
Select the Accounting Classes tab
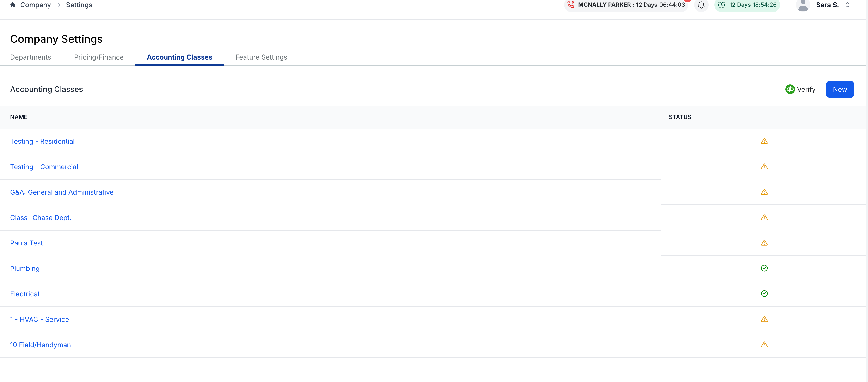[x=180, y=57]
